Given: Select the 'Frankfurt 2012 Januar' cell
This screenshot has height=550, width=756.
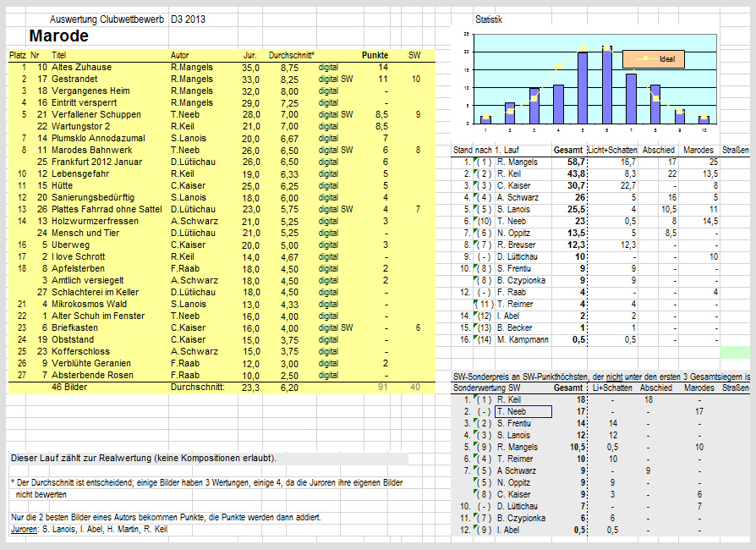Looking at the screenshot, I should coord(97,162).
